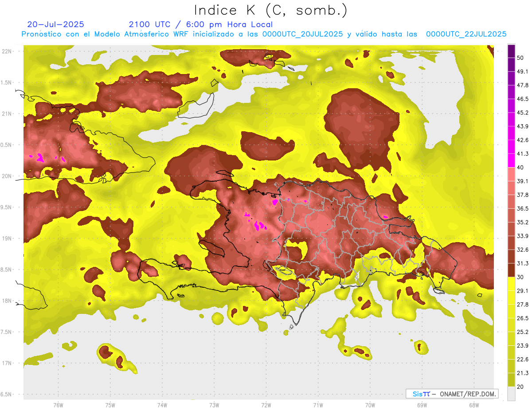532x411 pixels.
Task: Click the 73W longitude label
Action: pyautogui.click(x=214, y=405)
